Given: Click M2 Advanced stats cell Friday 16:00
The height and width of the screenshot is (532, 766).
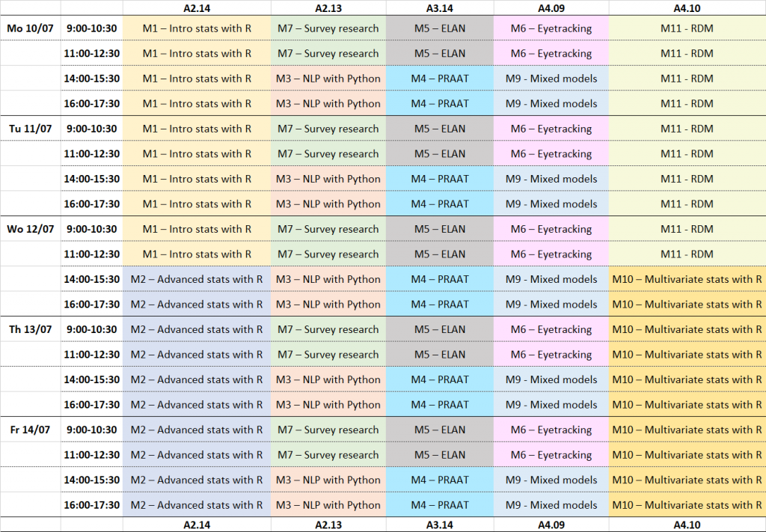Looking at the screenshot, I should (197, 504).
